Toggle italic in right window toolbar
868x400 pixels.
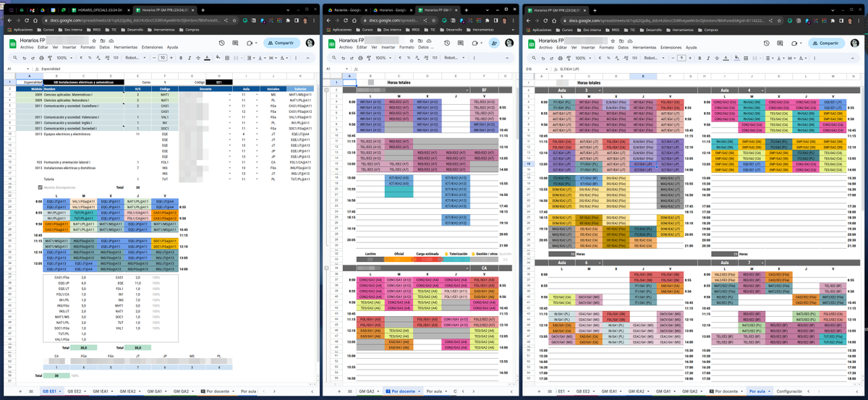click(x=708, y=58)
